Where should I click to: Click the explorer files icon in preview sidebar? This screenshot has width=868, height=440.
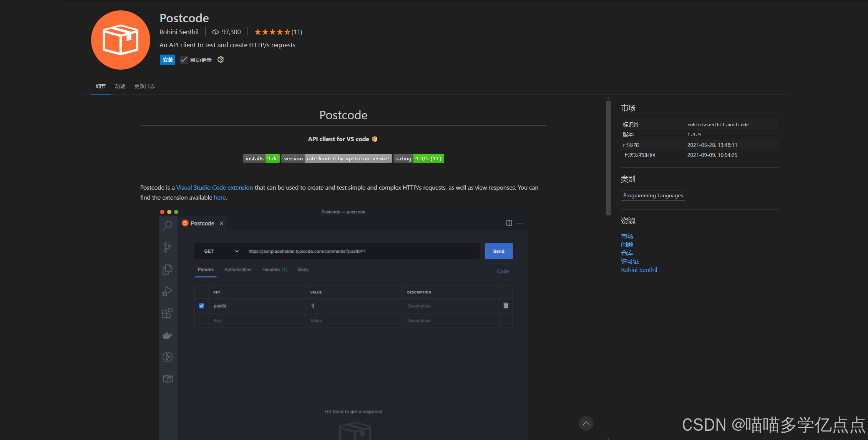(168, 269)
